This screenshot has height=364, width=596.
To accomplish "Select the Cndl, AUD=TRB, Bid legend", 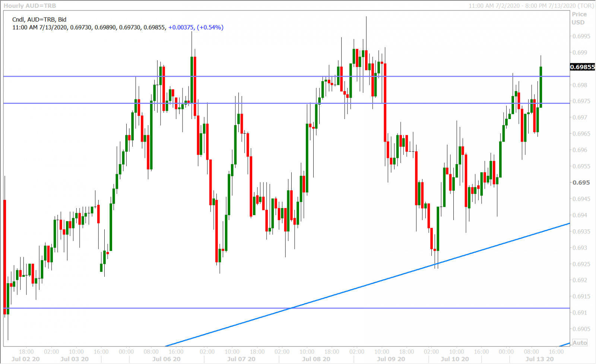I will coord(39,19).
